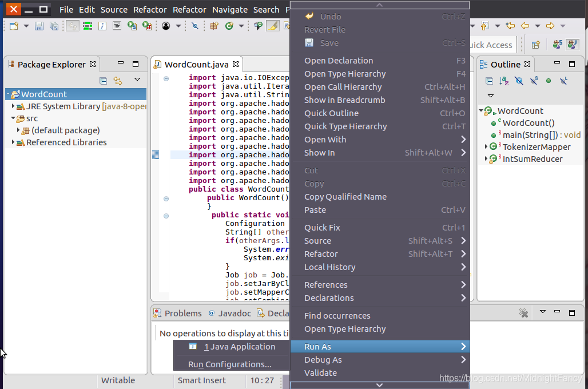The height and width of the screenshot is (389, 588).
Task: Choose Find occurrences in context menu
Action: click(x=380, y=315)
